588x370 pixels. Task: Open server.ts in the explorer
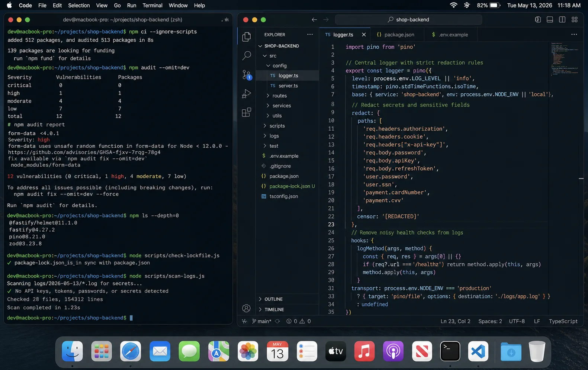(x=288, y=86)
